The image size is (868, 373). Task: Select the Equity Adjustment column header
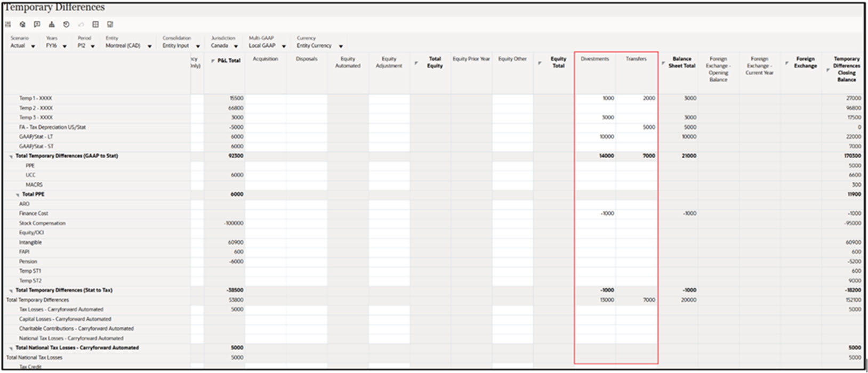(x=389, y=62)
